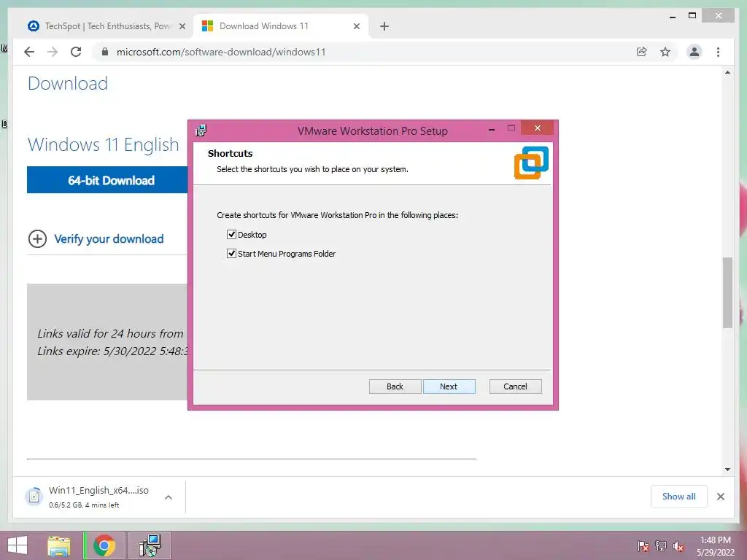Screen dimensions: 747x560
Task: Switch to Chrome on the taskbar
Action: tap(104, 545)
